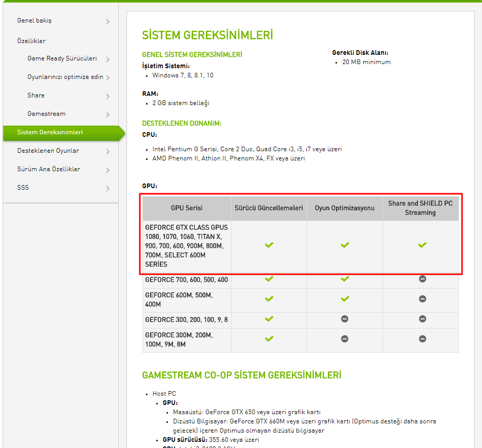482x448 pixels.
Task: Click the GEFORCE 700, 600, 500, 400 cell
Action: pyautogui.click(x=186, y=280)
